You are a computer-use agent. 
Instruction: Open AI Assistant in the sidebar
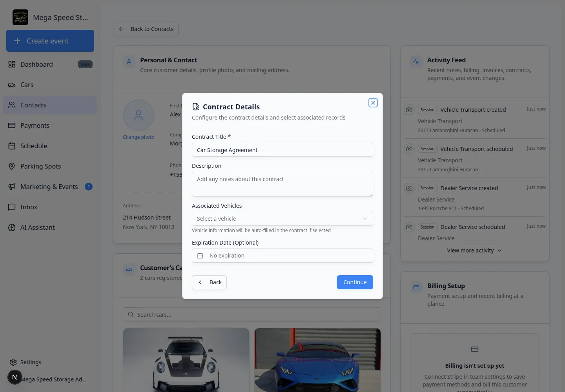[x=50, y=227]
